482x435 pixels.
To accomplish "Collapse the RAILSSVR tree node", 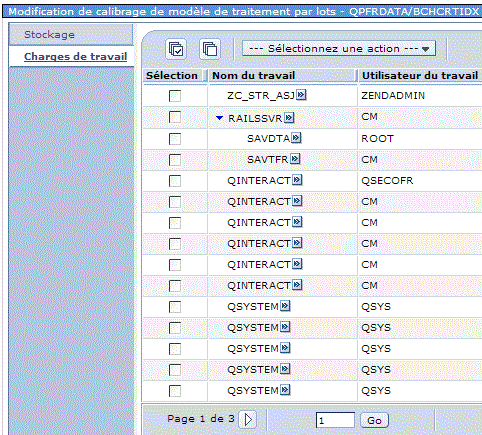I will (219, 118).
